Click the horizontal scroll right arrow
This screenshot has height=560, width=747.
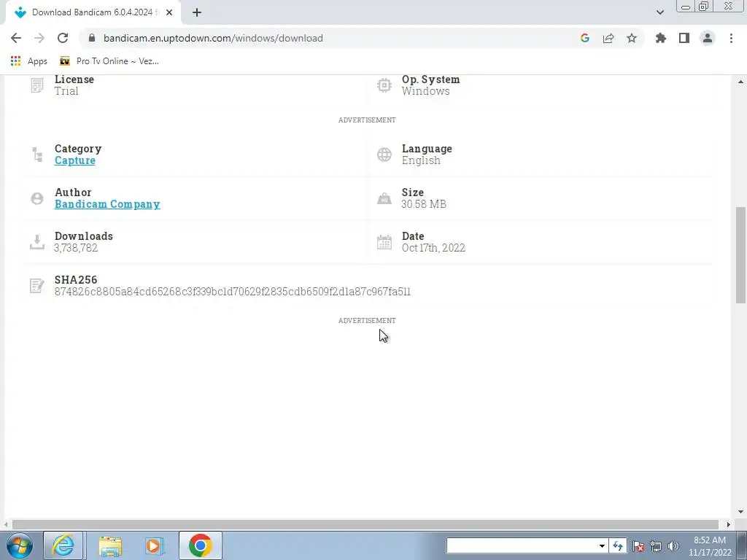point(729,524)
